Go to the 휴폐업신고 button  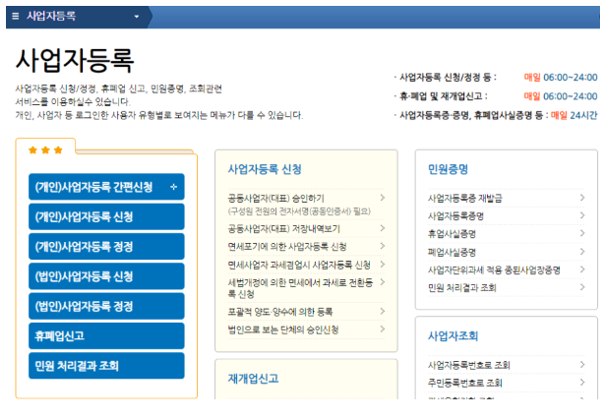pos(106,336)
